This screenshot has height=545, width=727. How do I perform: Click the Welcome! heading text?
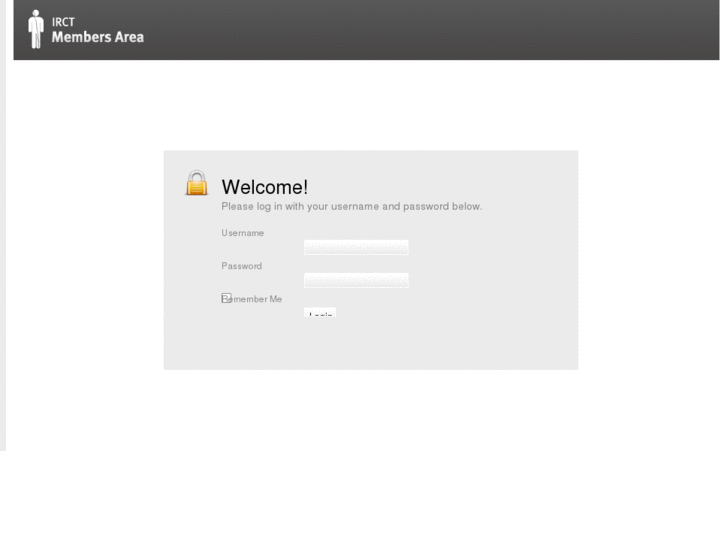[x=265, y=187]
